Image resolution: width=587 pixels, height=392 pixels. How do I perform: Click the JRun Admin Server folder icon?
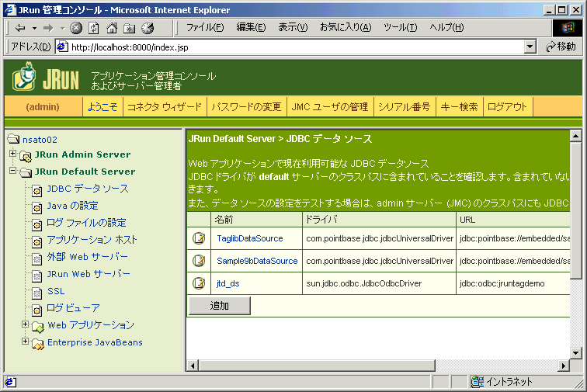pos(26,156)
